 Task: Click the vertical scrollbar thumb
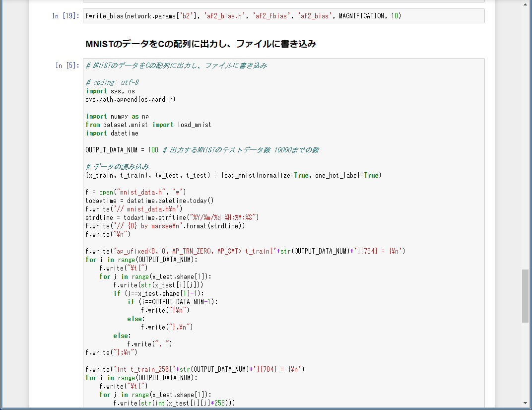525,296
